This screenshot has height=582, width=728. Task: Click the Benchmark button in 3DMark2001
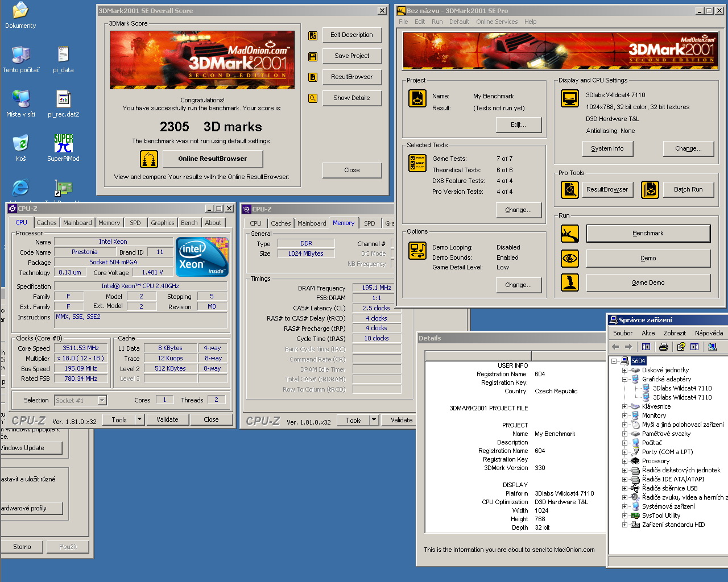[x=648, y=233]
